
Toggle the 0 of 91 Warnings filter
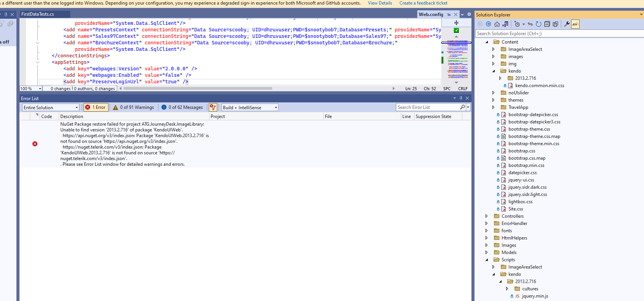pos(134,107)
